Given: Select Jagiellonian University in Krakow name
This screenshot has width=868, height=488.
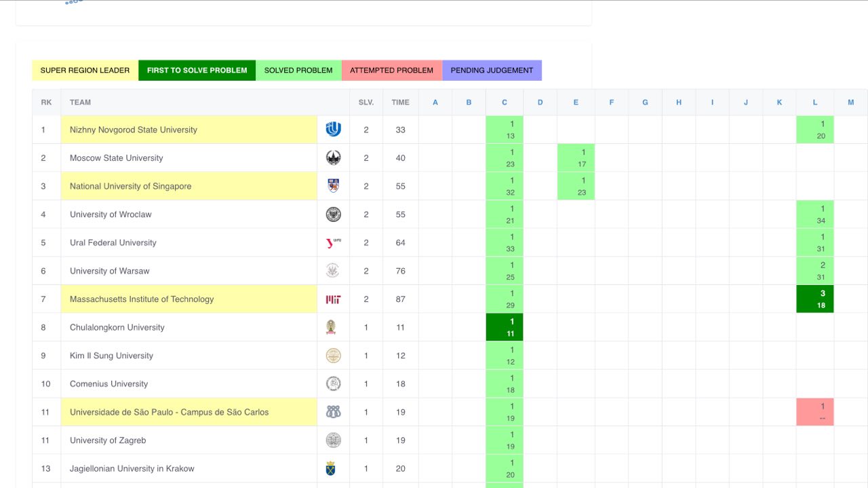Looking at the screenshot, I should tap(132, 468).
